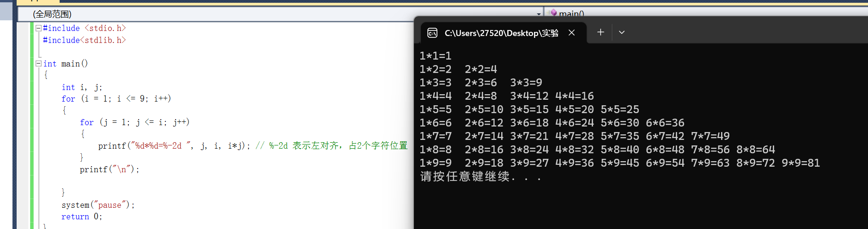
Task: Click the main() member icon in navigation bar
Action: point(552,13)
